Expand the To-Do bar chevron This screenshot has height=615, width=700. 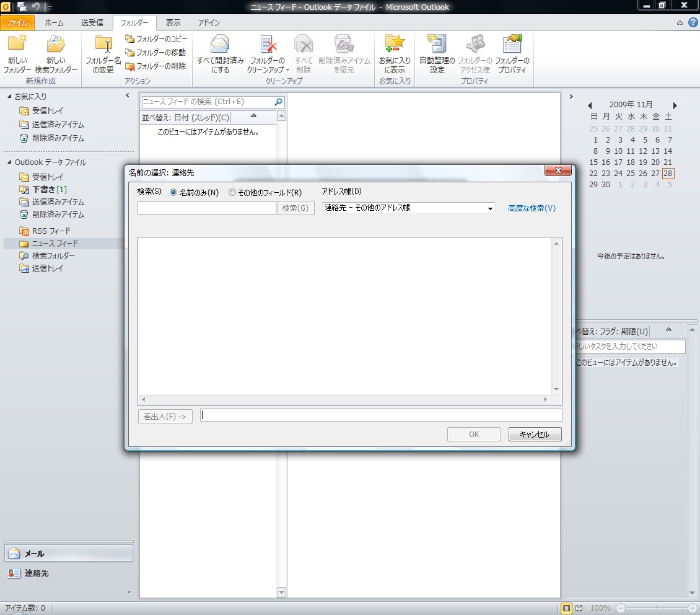(571, 96)
